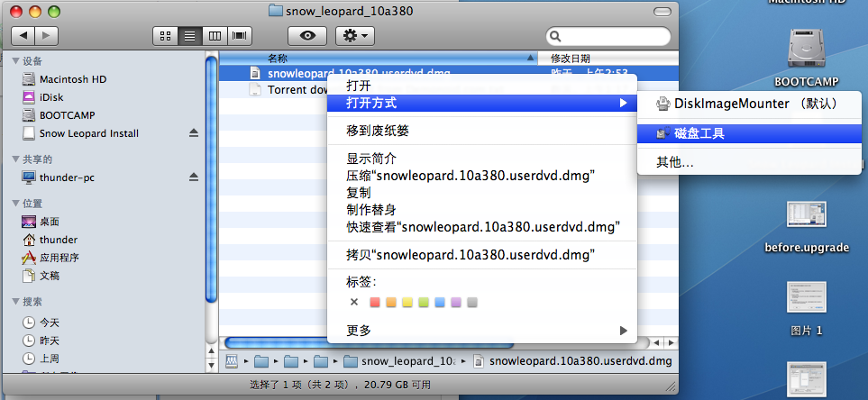Click the Quick Look eye button

[307, 36]
